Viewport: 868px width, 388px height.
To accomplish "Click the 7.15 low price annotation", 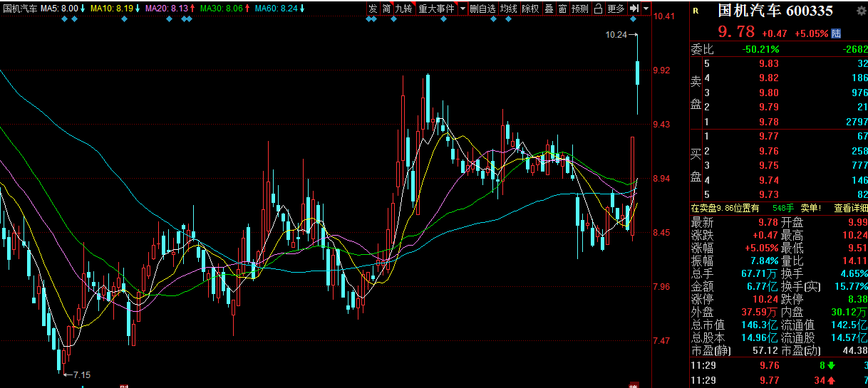I will (x=82, y=374).
